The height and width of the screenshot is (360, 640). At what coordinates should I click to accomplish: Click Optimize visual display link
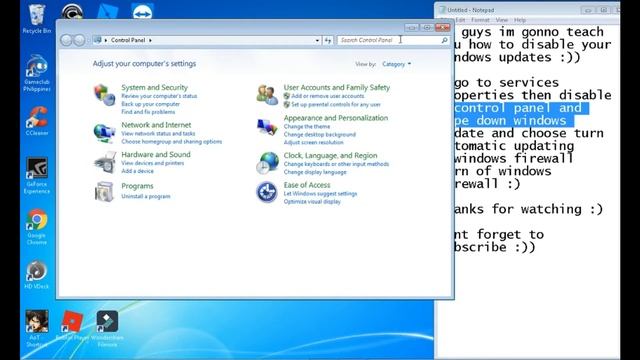[x=312, y=202]
